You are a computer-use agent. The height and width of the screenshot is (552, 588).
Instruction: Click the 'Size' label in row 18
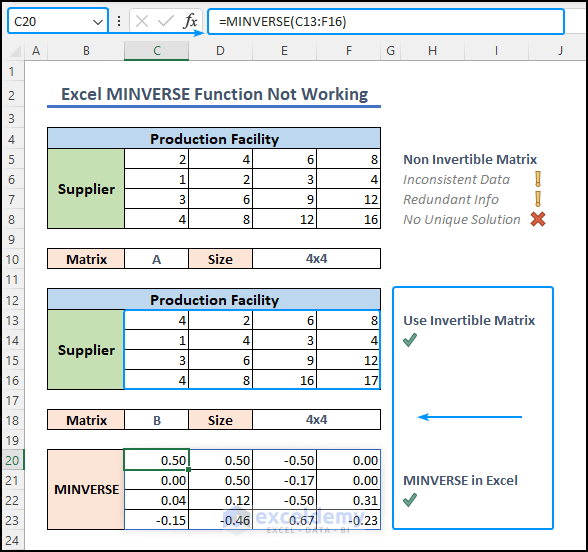point(220,420)
